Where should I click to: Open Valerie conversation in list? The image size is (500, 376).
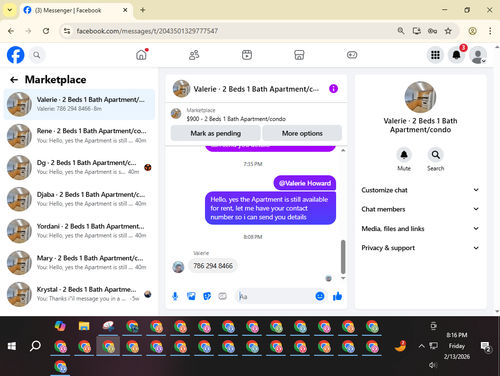point(79,104)
